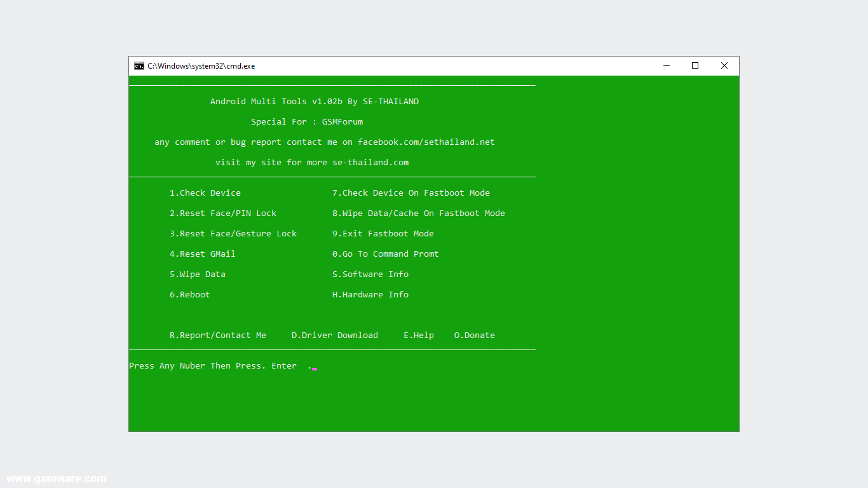Click the facebook.com/sethailand.net contact line
The width and height of the screenshot is (868, 488).
[325, 142]
